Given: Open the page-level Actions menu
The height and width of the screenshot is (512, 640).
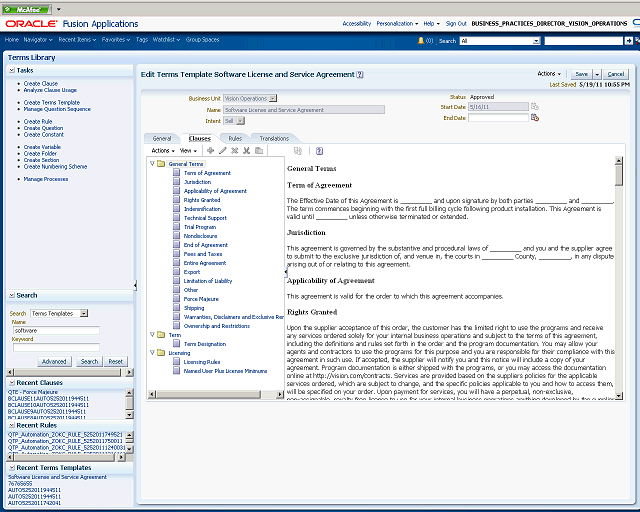Looking at the screenshot, I should 549,74.
